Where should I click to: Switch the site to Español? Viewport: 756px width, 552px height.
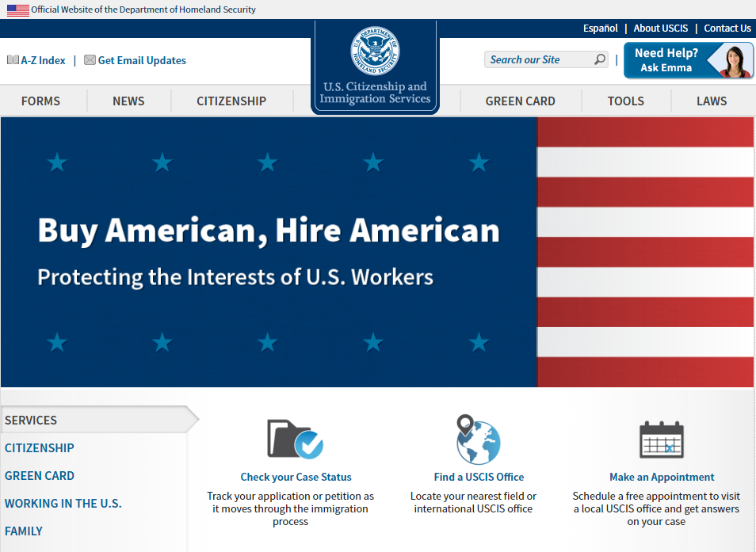tap(600, 29)
